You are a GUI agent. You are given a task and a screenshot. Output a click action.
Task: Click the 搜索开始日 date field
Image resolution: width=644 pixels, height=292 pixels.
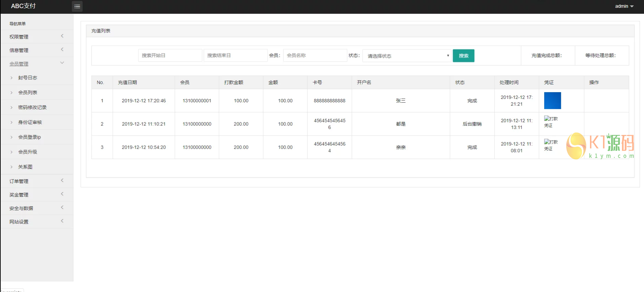[170, 56]
